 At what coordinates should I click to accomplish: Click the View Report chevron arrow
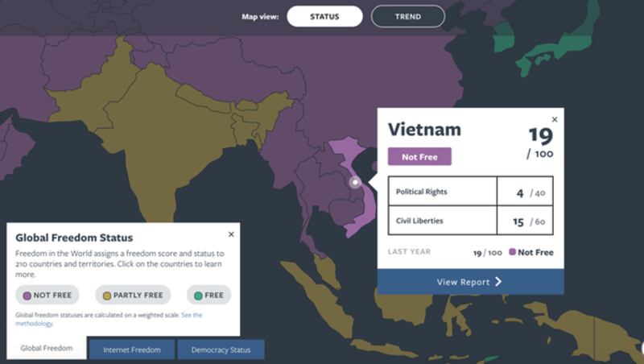point(498,281)
